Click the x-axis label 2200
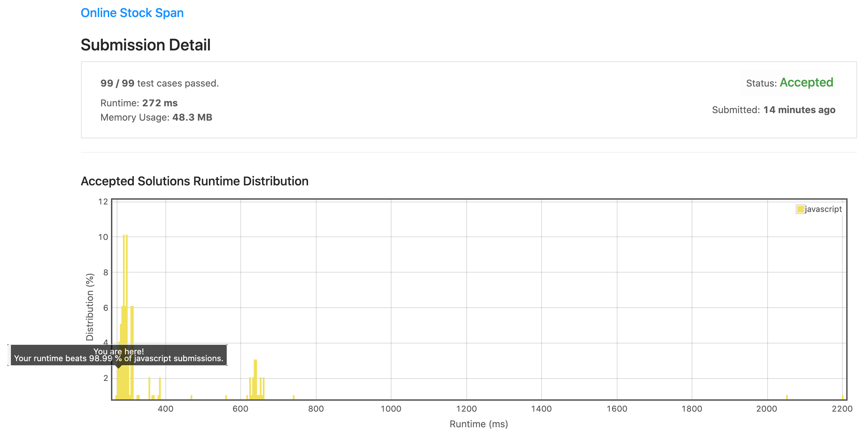This screenshot has width=868, height=445. coord(842,409)
